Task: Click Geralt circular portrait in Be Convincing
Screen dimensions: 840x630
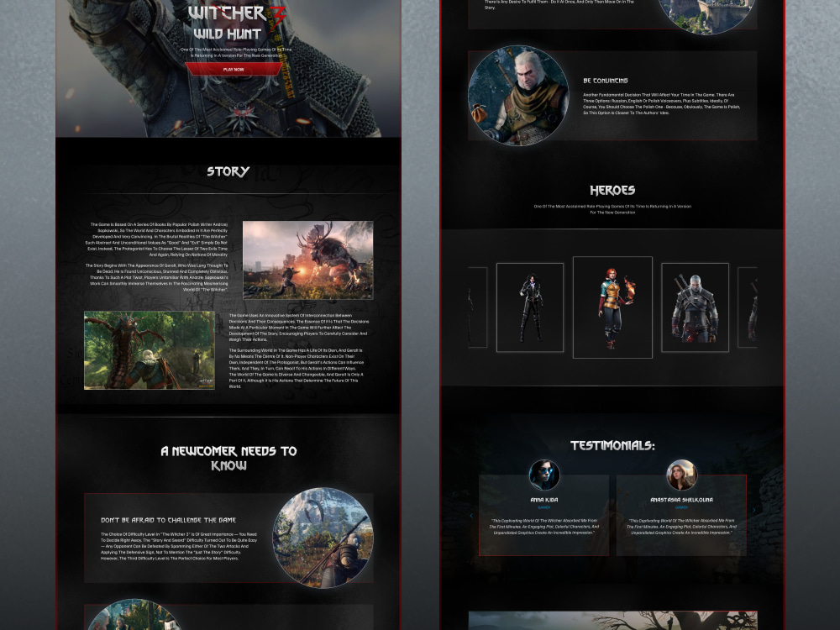Action: click(518, 96)
